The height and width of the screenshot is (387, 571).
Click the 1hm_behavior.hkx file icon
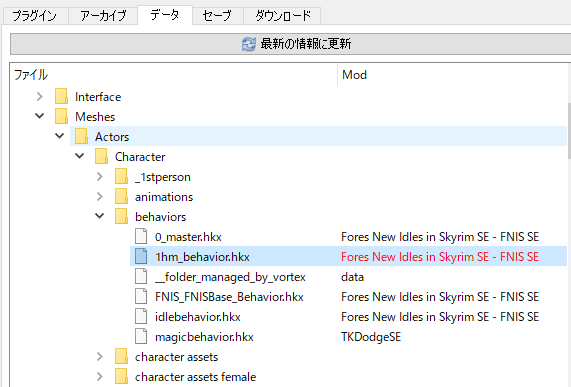coord(141,257)
